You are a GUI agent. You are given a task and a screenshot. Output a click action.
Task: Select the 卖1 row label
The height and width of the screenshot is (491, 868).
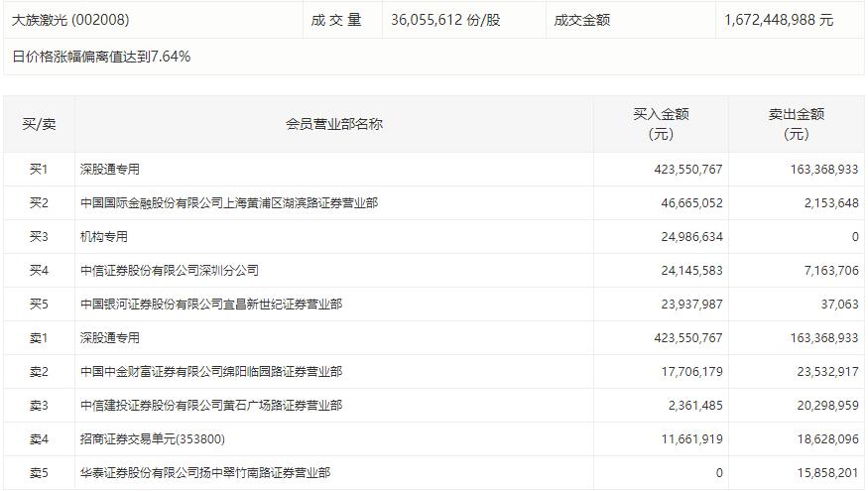39,338
